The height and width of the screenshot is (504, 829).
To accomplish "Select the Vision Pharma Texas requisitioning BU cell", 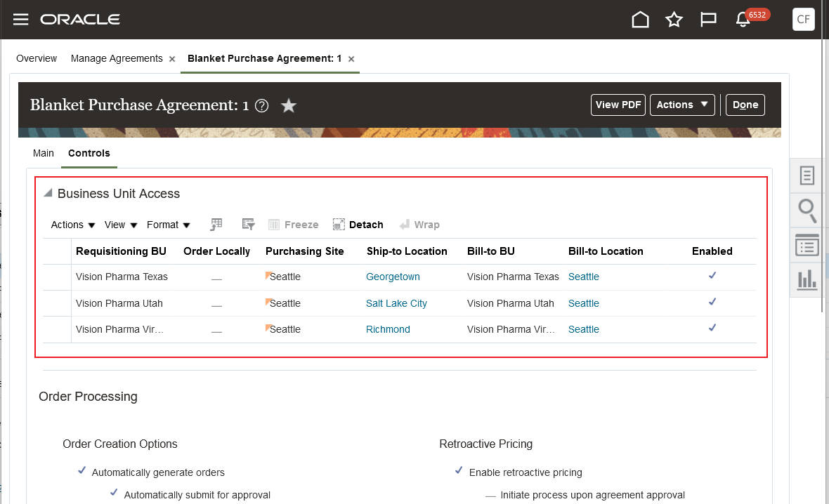I will pos(122,277).
